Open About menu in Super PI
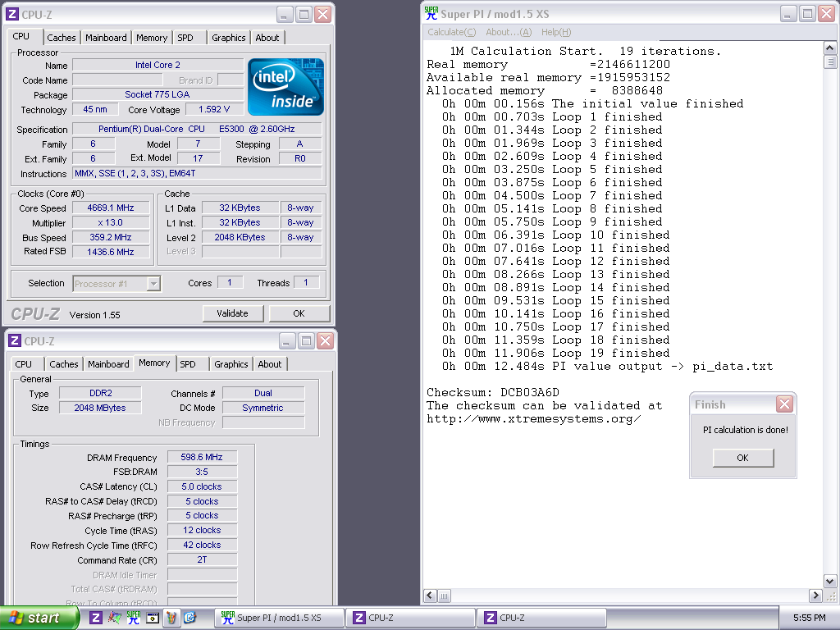 coord(509,32)
